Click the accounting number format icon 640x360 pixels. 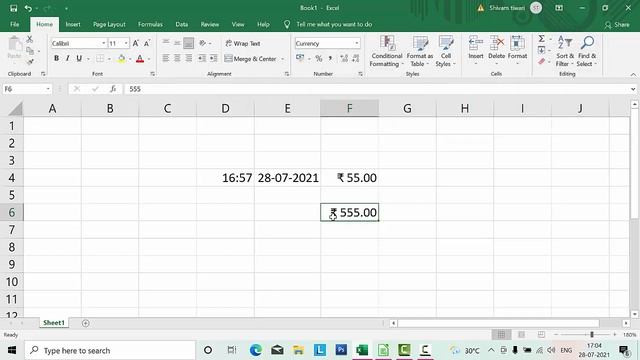click(300, 58)
